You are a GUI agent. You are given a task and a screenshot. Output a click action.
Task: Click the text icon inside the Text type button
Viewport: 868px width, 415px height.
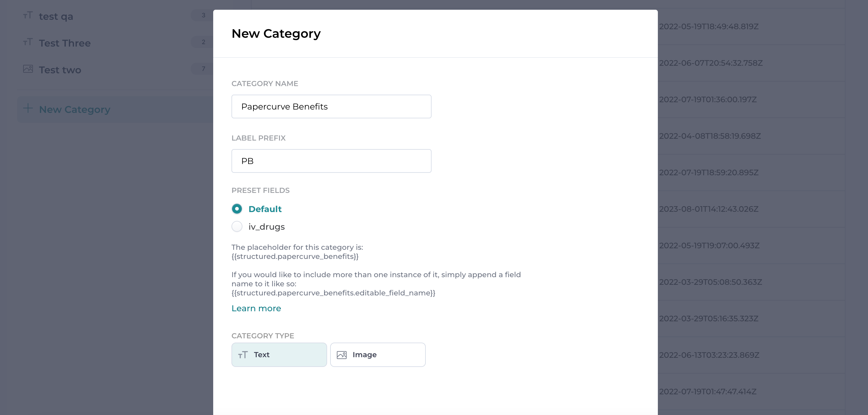pos(243,355)
